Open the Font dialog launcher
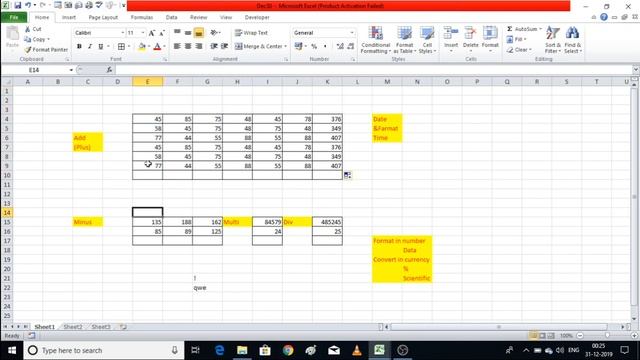 point(165,60)
